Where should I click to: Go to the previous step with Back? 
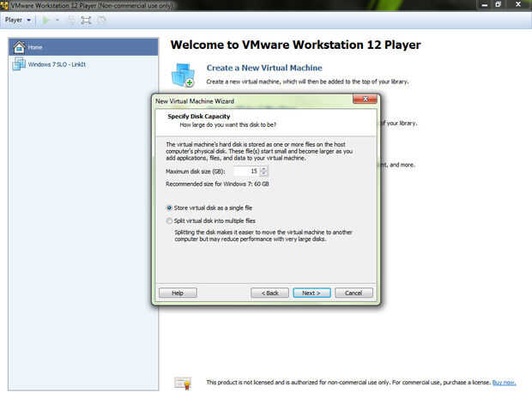click(x=269, y=293)
